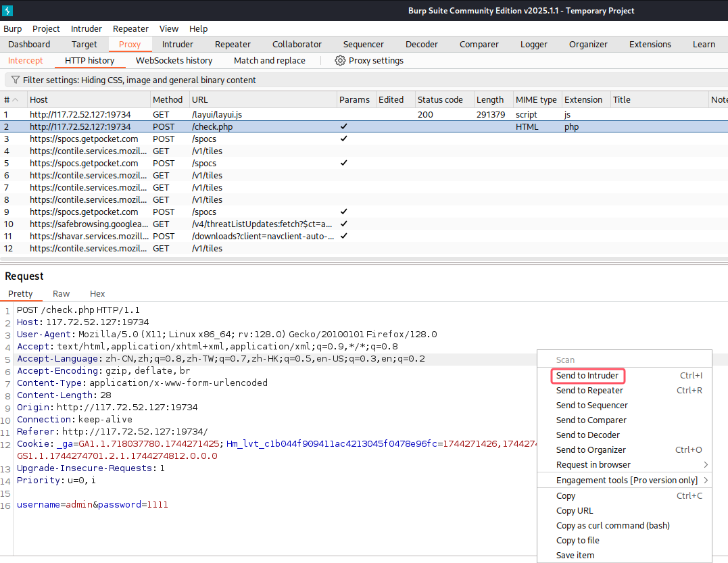Switch to the Target tab
The image size is (728, 563).
pos(84,45)
